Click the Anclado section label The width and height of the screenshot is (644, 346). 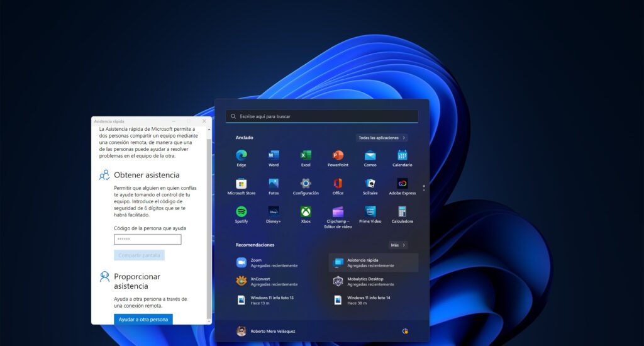coord(245,138)
